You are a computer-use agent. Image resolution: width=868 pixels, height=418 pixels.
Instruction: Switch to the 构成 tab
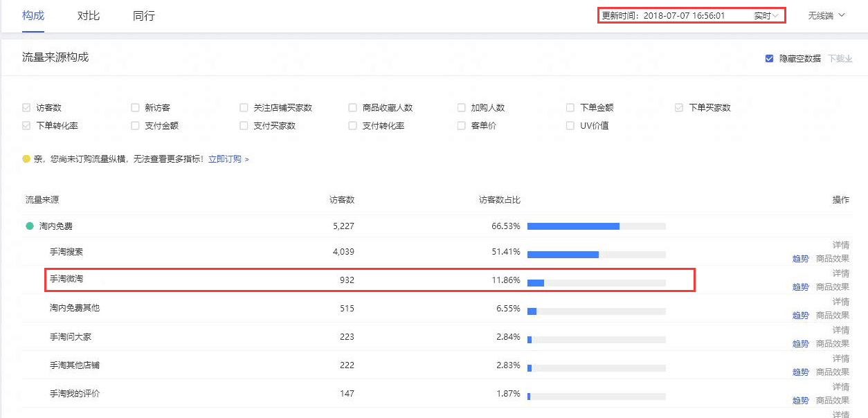33,15
